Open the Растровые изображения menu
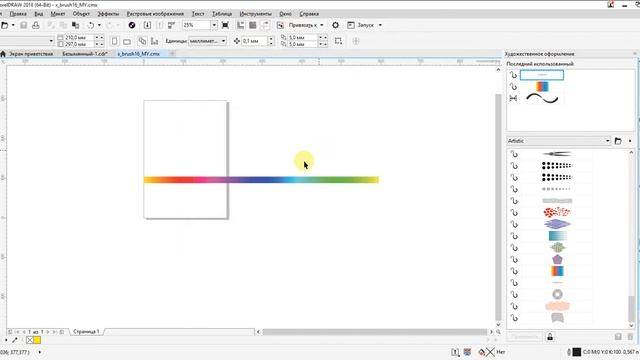The width and height of the screenshot is (640, 360). point(155,13)
